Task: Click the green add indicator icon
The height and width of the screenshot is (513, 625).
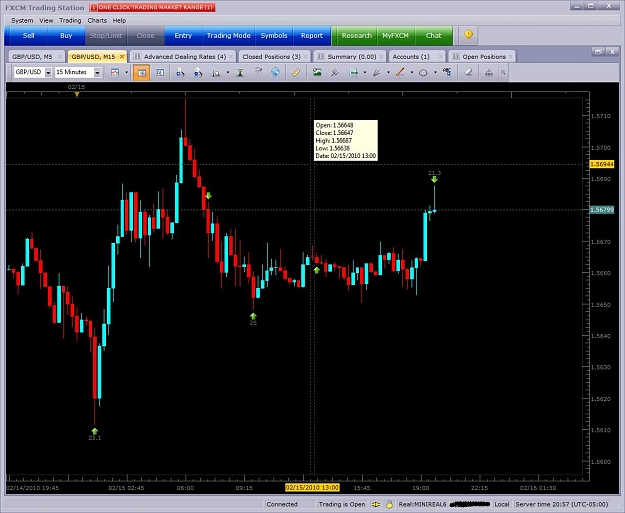Action: click(354, 73)
